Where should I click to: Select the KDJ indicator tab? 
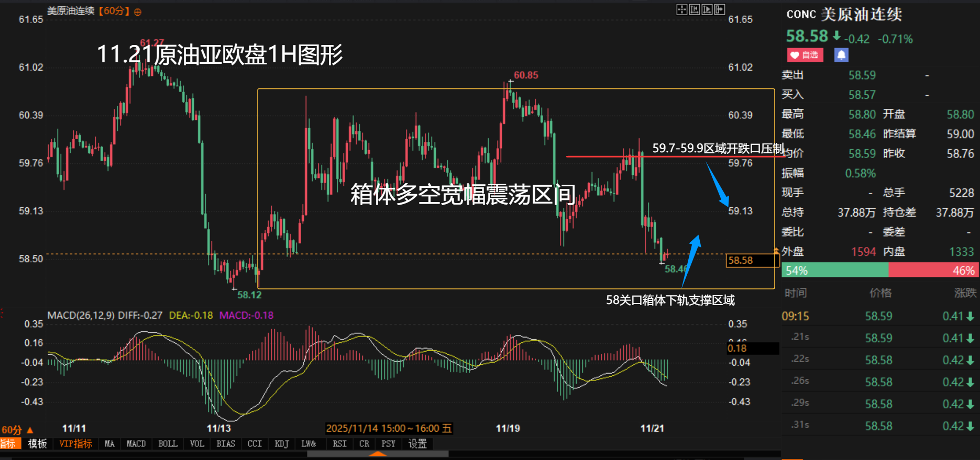(x=281, y=444)
